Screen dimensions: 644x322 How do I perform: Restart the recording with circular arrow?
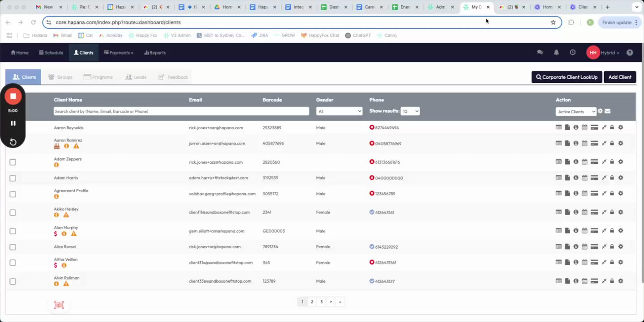point(13,142)
